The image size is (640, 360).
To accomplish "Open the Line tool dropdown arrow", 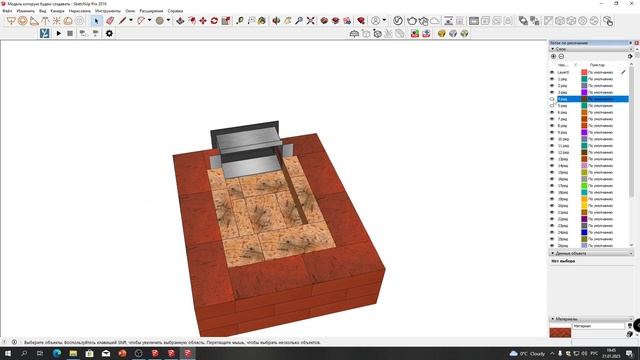I will coord(131,20).
